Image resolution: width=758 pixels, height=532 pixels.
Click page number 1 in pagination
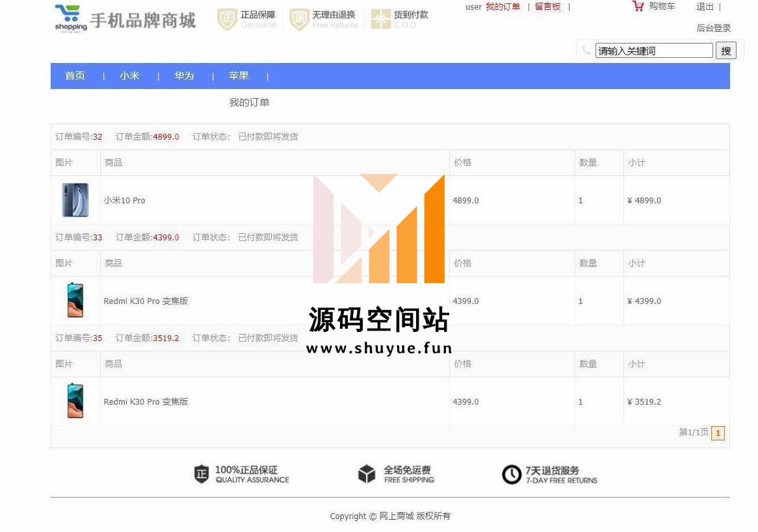pyautogui.click(x=718, y=433)
